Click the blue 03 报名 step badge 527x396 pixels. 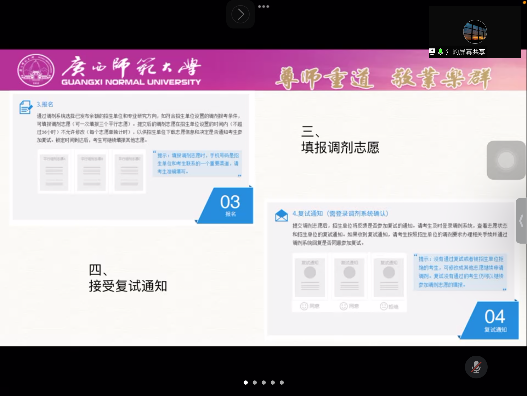coord(226,205)
